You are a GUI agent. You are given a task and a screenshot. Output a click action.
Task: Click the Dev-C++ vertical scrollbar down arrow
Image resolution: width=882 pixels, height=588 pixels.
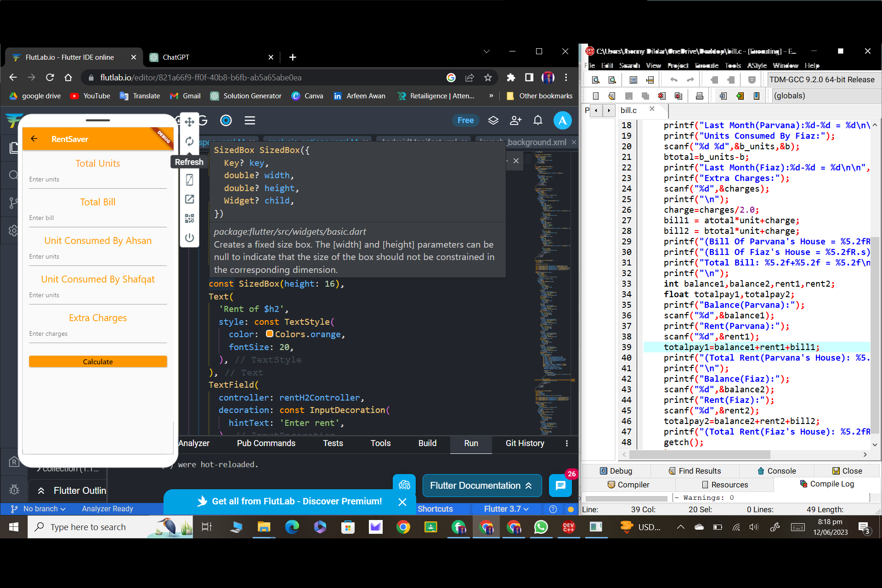point(875,444)
